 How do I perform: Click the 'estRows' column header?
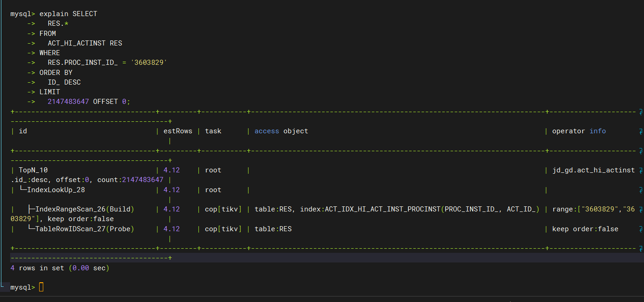pos(178,131)
